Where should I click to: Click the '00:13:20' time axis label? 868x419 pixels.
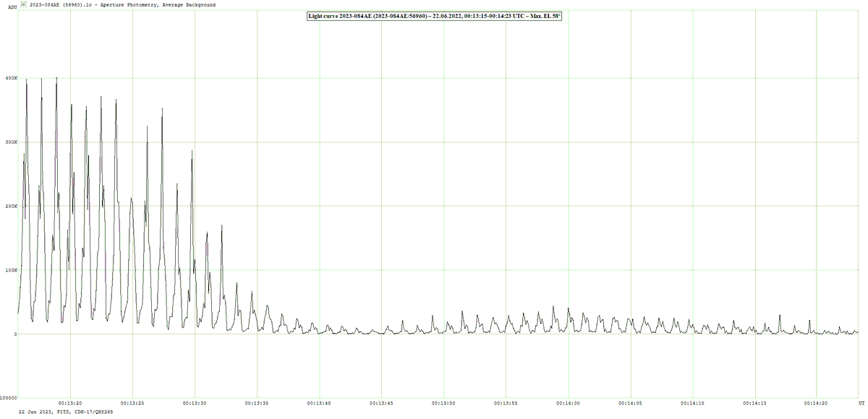[x=70, y=402]
